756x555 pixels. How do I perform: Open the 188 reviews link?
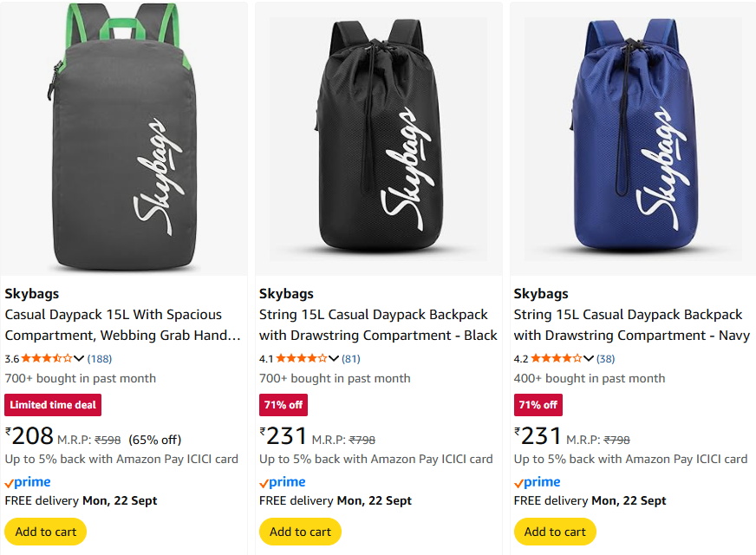pos(99,358)
